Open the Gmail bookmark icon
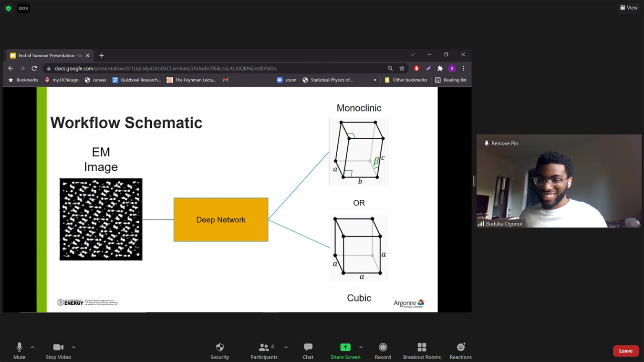644x362 pixels. pos(226,80)
